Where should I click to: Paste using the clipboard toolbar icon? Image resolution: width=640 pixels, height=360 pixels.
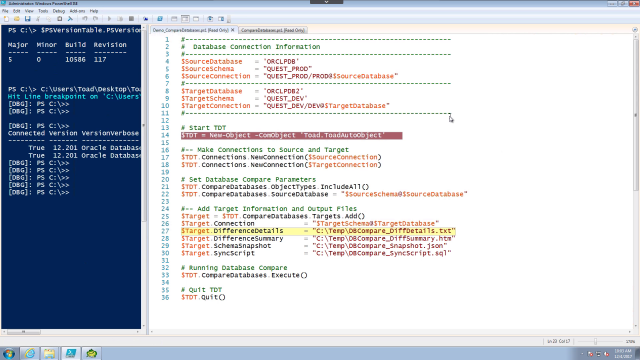tap(60, 19)
